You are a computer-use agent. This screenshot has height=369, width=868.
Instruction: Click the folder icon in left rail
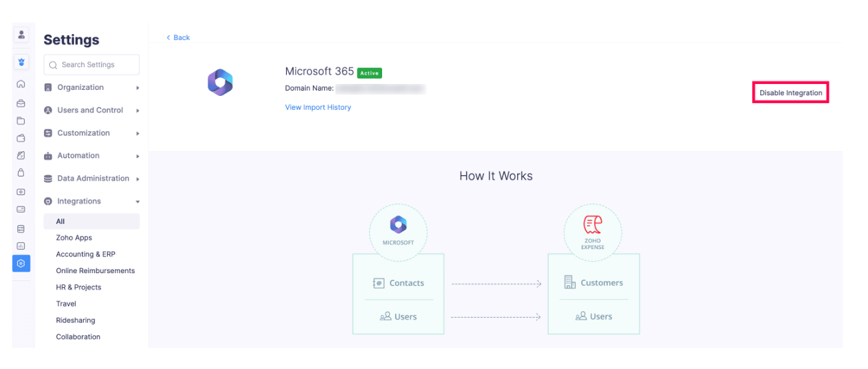(21, 121)
